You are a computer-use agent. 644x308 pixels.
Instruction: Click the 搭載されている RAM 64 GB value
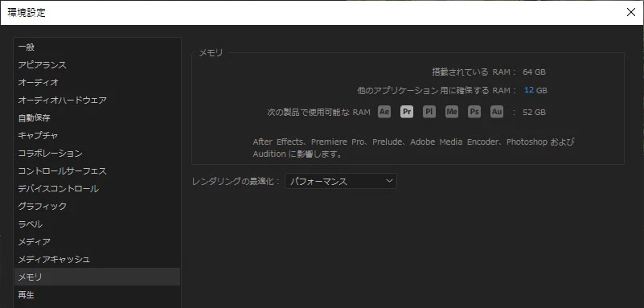point(534,72)
